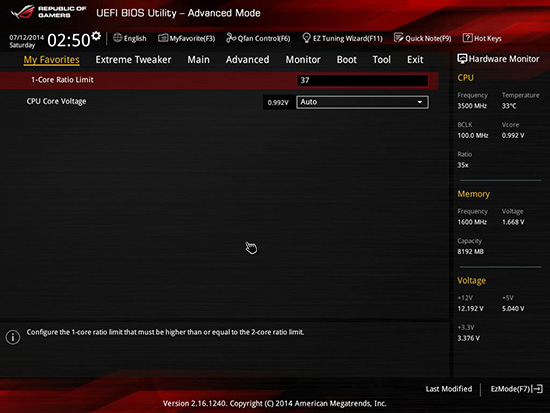The image size is (550, 413).
Task: Click the Voltage section heading
Action: [471, 281]
